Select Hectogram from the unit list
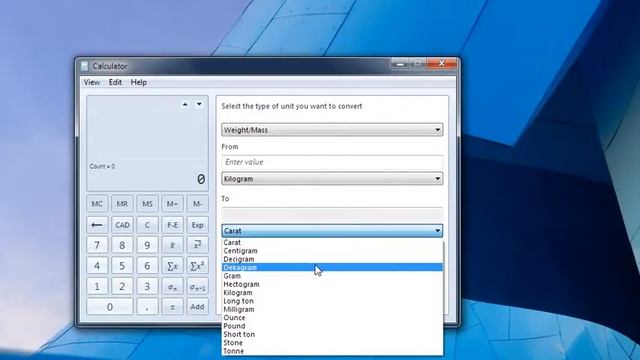 point(332,284)
